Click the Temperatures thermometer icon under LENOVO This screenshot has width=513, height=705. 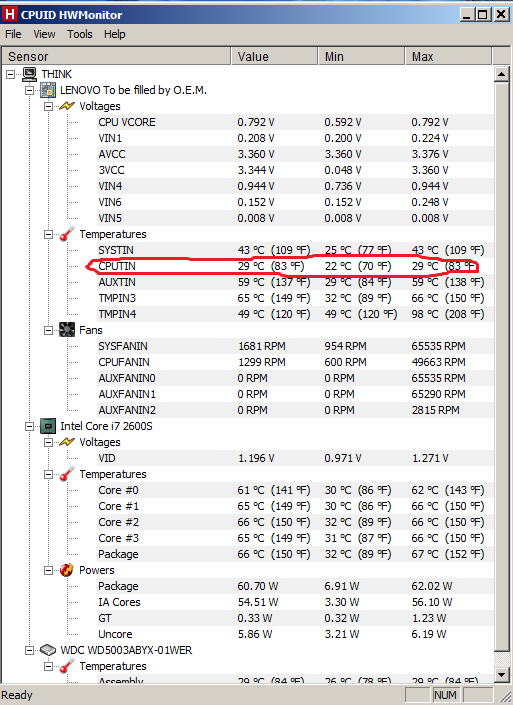click(67, 234)
